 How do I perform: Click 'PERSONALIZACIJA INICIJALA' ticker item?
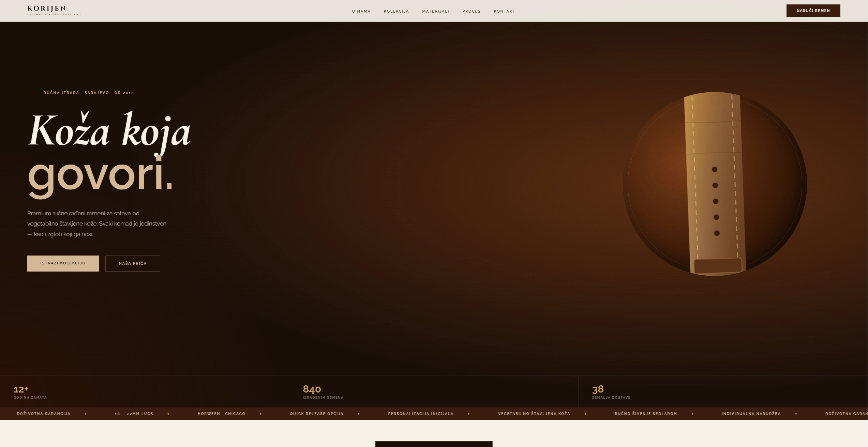click(x=421, y=414)
